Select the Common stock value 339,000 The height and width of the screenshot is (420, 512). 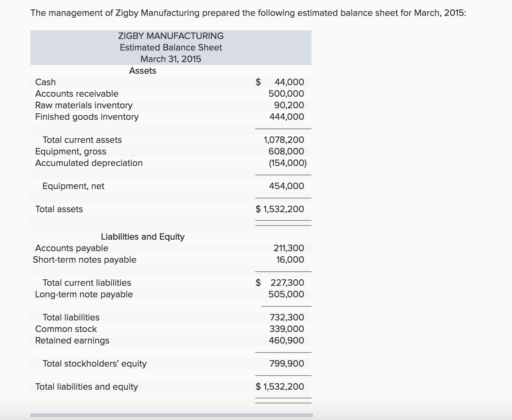coord(286,329)
